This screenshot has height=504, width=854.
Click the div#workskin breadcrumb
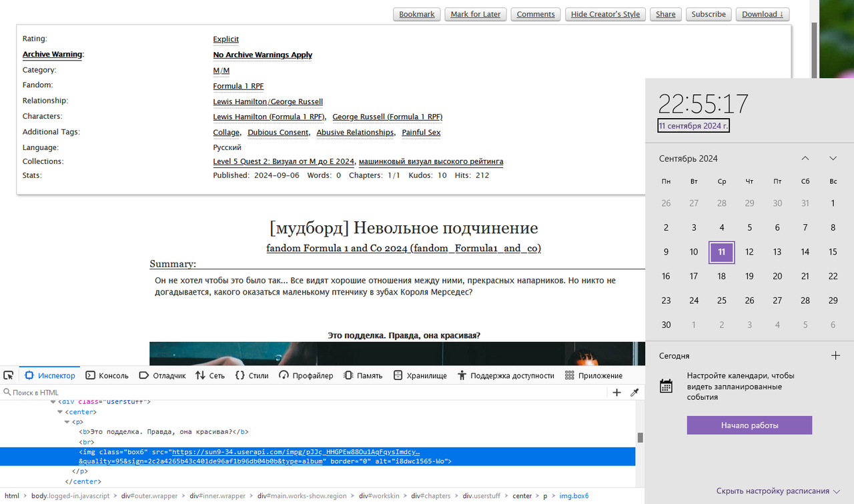(379, 496)
